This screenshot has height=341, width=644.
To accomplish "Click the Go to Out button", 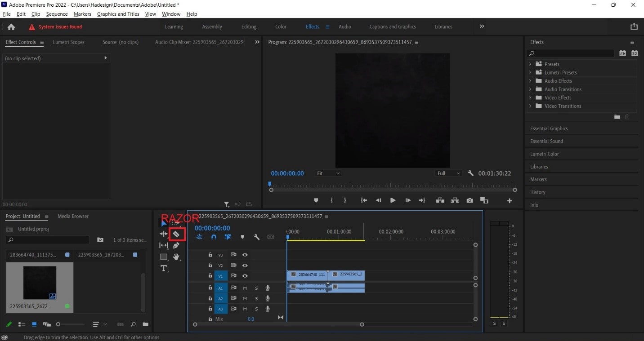I will click(422, 200).
